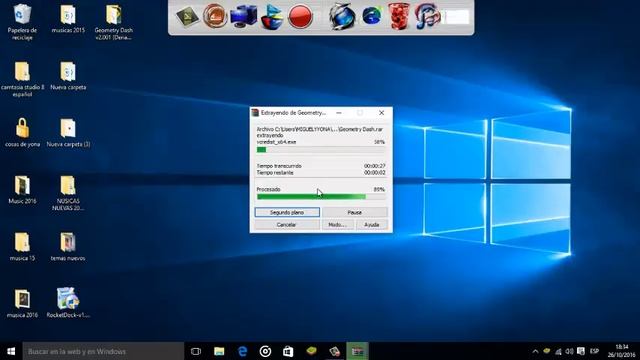Click the colorful media player dock icon
640x360 pixels.
(x=272, y=16)
